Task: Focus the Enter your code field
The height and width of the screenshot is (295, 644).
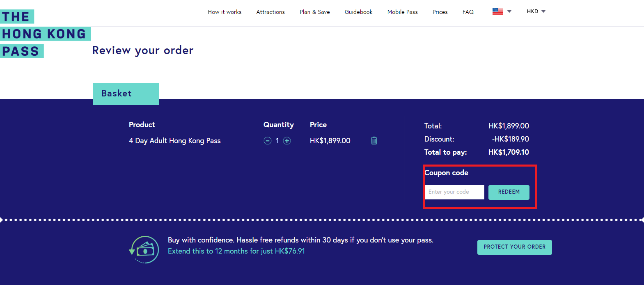Action: pos(455,192)
